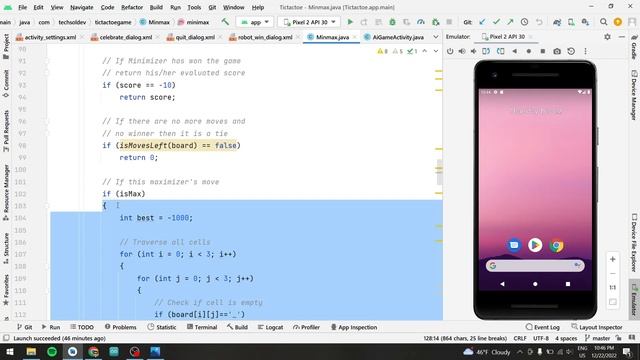Screen dimensions: 640x360
Task: Show Git history via the clock icon
Action: [x=524, y=22]
